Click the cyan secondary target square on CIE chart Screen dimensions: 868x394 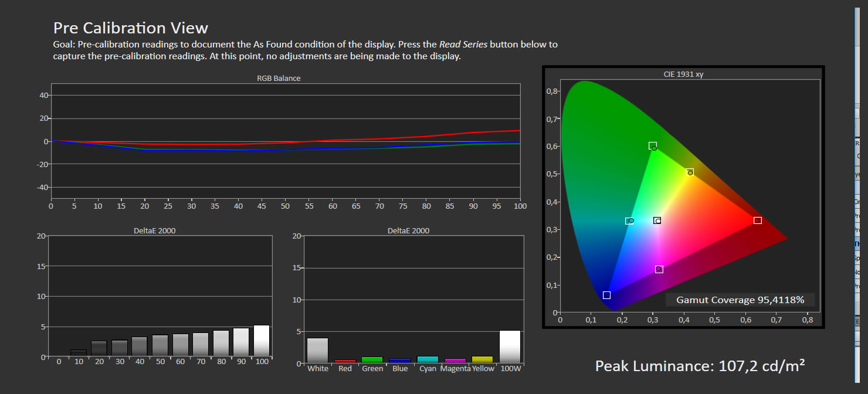pos(629,221)
